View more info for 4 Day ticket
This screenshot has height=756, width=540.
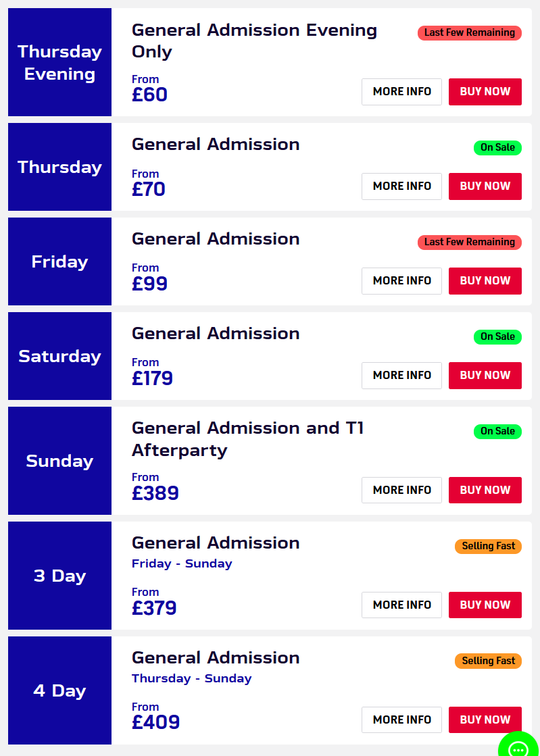pos(401,720)
